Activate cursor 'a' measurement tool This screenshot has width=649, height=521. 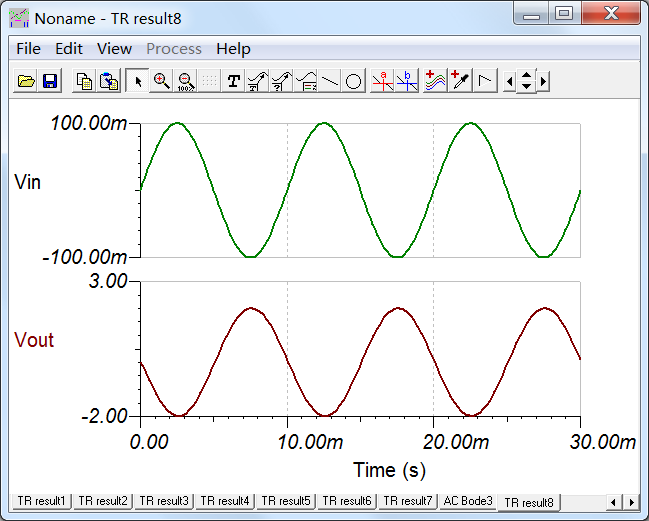click(x=382, y=81)
